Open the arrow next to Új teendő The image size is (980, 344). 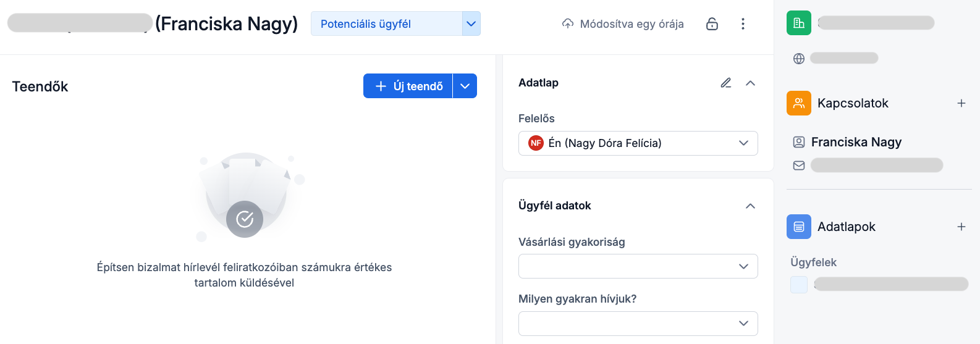pyautogui.click(x=465, y=86)
